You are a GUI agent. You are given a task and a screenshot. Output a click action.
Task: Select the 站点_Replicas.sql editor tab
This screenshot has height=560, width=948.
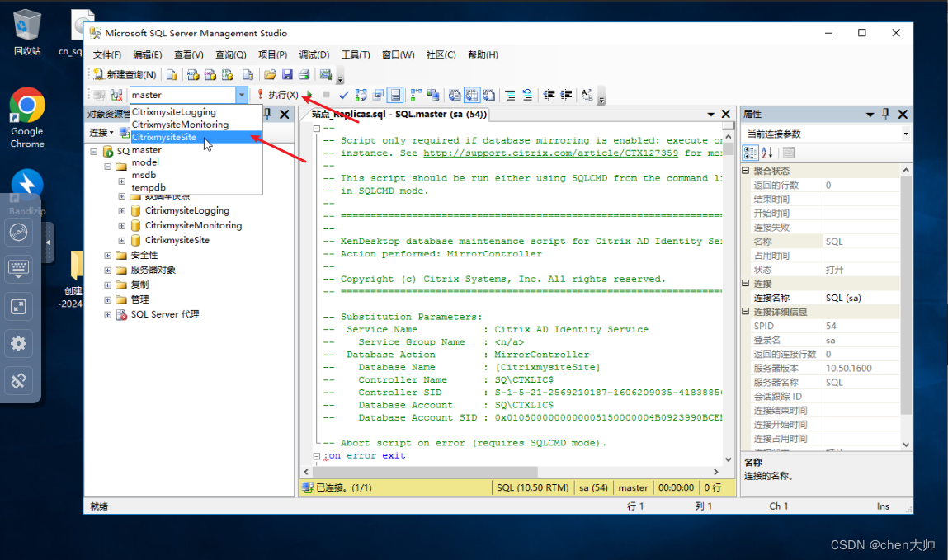(399, 114)
